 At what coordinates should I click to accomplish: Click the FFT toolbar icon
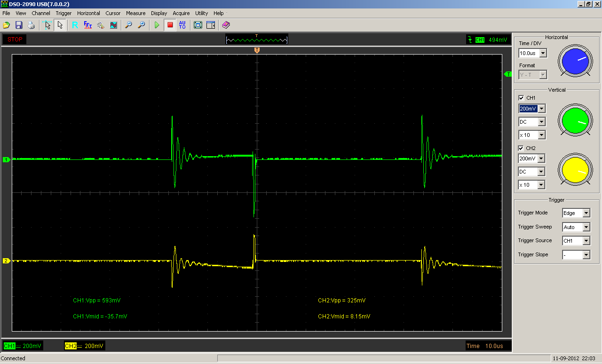click(x=87, y=25)
